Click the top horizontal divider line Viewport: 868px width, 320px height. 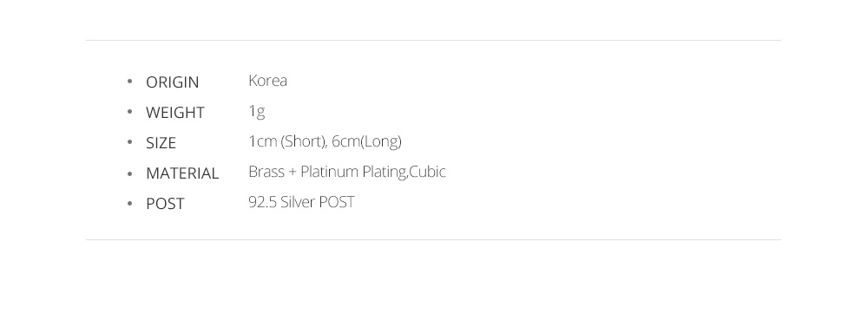[x=433, y=41]
